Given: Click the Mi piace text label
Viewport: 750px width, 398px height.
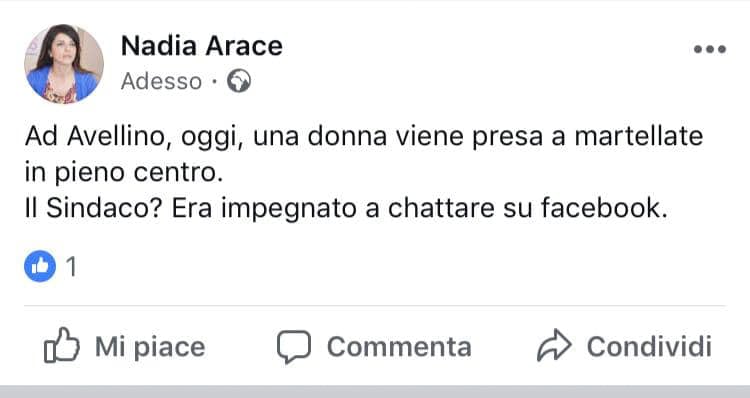Looking at the screenshot, I should coord(150,347).
